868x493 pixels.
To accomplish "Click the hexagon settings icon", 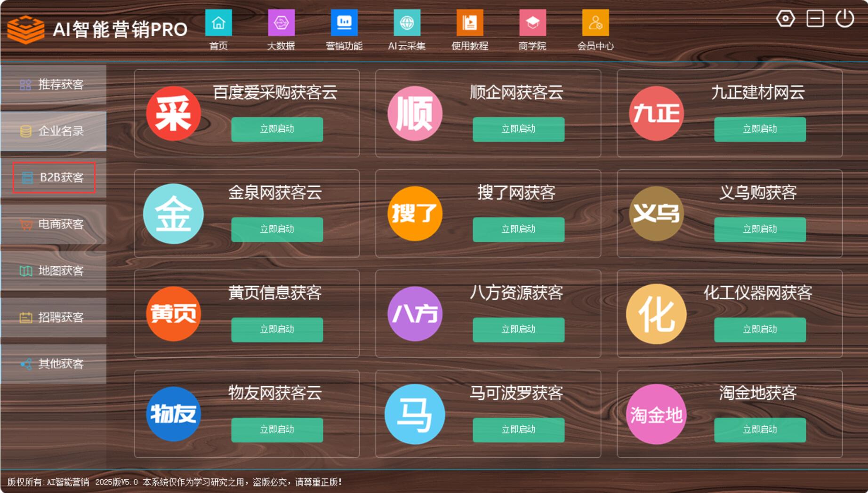I will click(x=785, y=19).
